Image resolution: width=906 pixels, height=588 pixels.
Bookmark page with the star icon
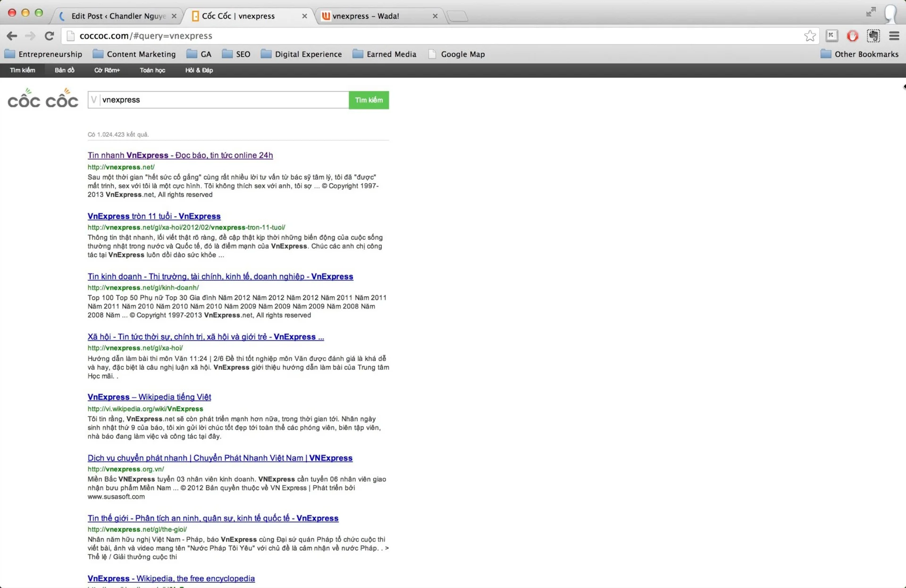point(810,36)
